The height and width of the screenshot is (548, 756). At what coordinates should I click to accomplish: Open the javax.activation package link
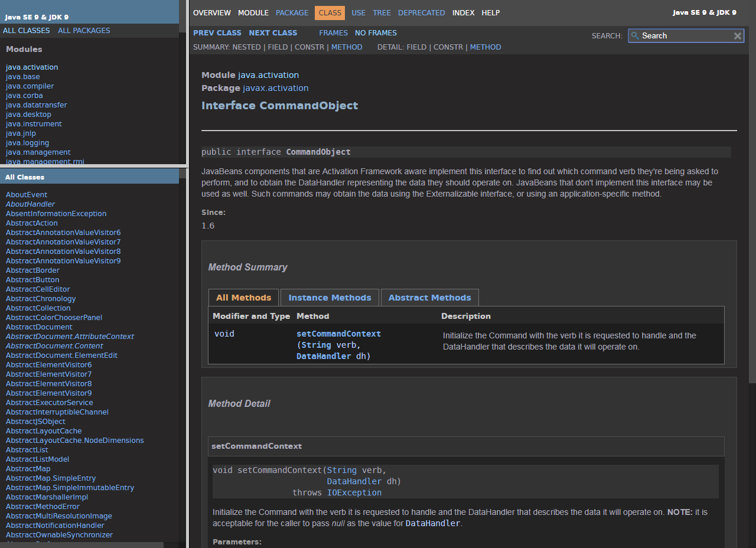click(x=275, y=88)
